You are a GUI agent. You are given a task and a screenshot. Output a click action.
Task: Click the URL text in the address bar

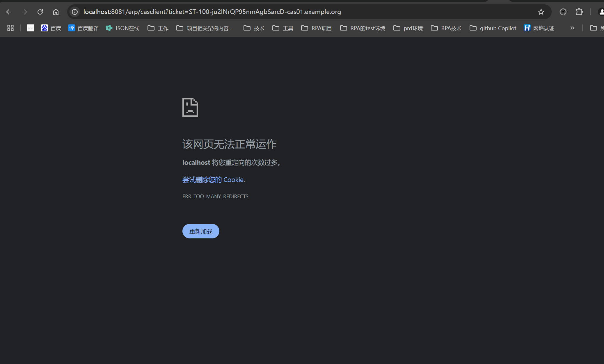tap(212, 12)
